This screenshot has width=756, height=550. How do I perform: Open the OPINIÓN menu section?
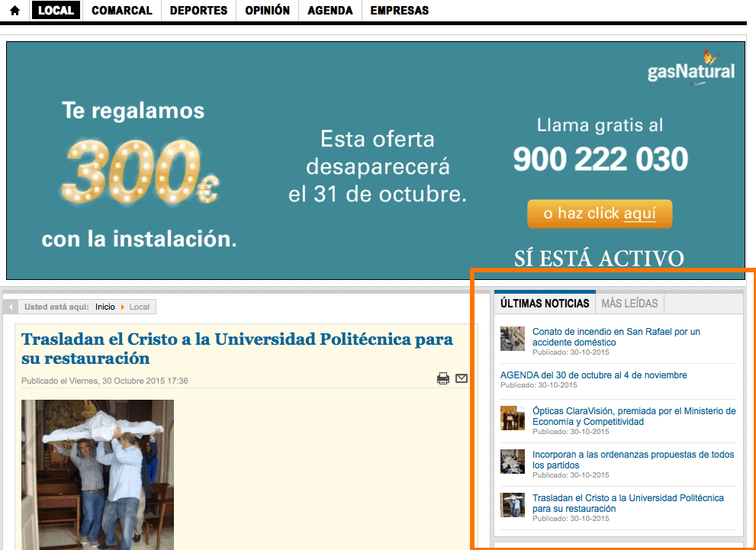tap(268, 10)
